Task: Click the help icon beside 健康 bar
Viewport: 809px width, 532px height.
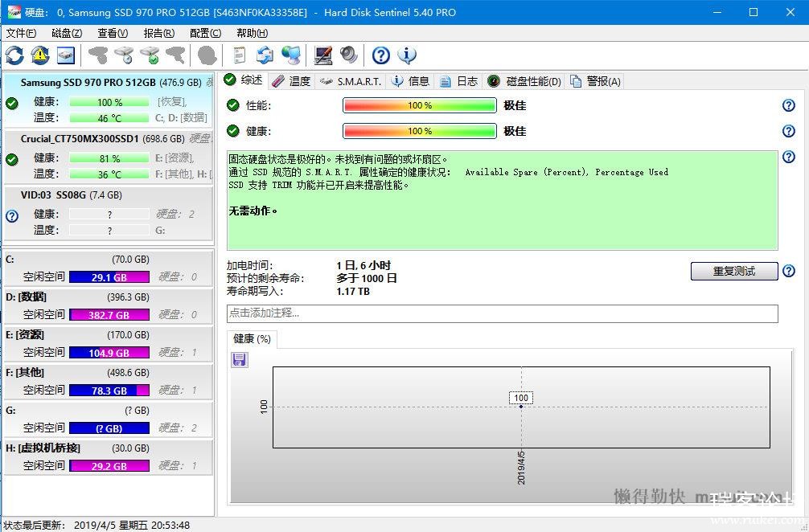Action: [x=788, y=131]
